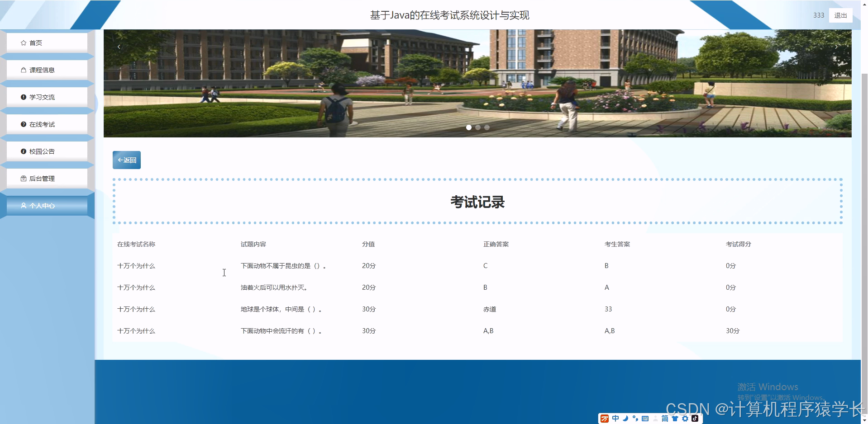This screenshot has width=868, height=424.
Task: Select the star icon beside 首页
Action: click(x=24, y=42)
